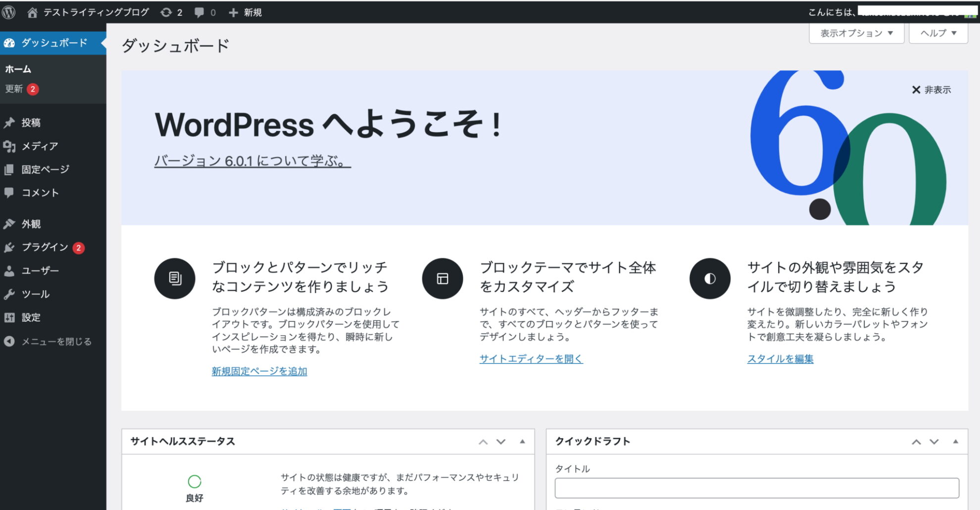Click the メニューを閉じる collapse arrow icon
Viewport: 980px width, 510px height.
click(9, 341)
